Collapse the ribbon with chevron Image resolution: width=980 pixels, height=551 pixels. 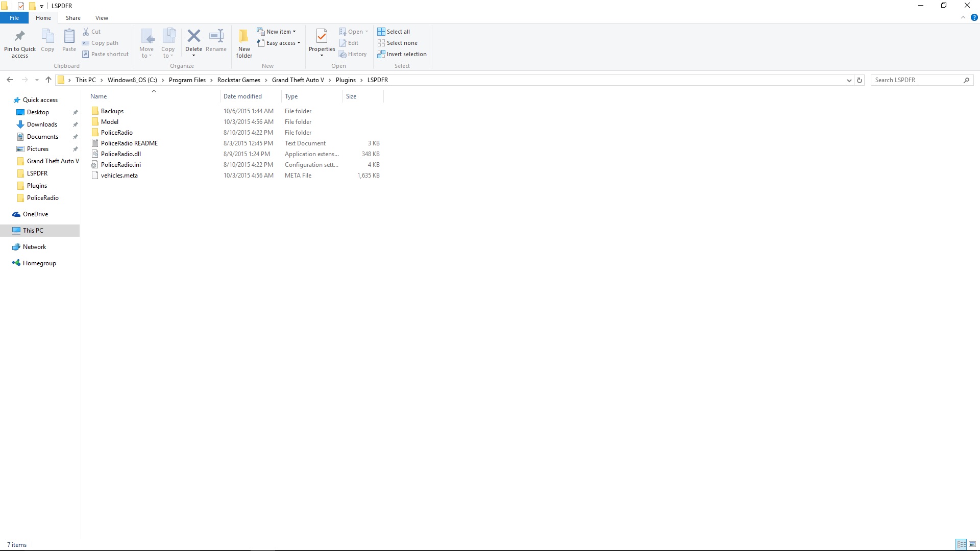tap(963, 17)
